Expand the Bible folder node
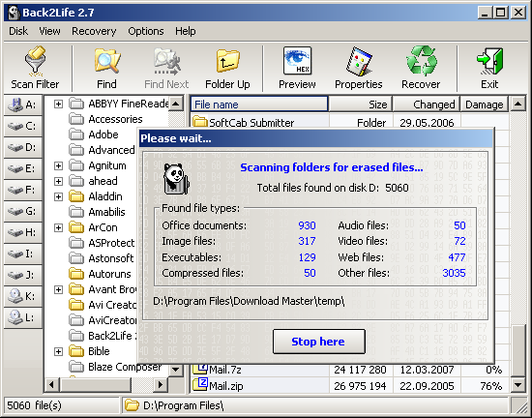Viewport: 532px width, 418px height. 58,351
